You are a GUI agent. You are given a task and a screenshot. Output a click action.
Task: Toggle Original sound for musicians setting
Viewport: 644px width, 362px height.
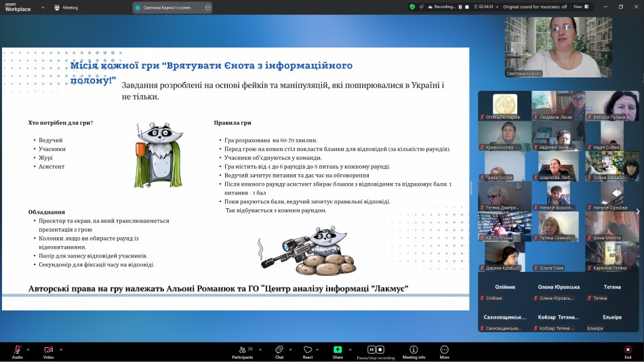pos(535,7)
